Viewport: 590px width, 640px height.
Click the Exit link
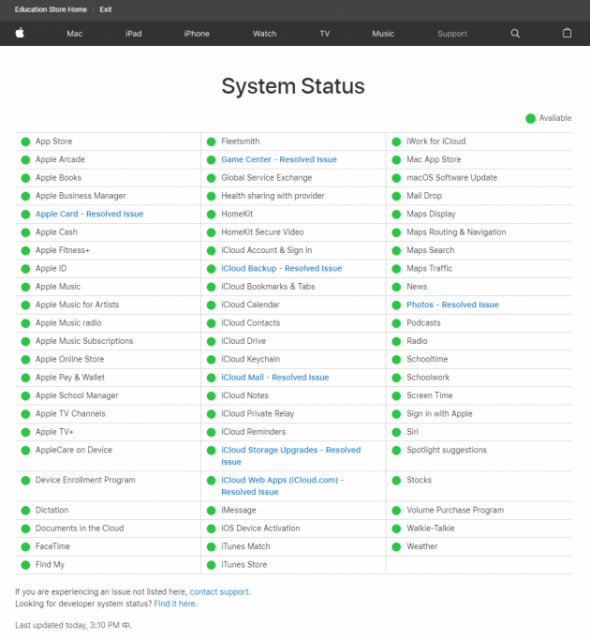point(106,9)
